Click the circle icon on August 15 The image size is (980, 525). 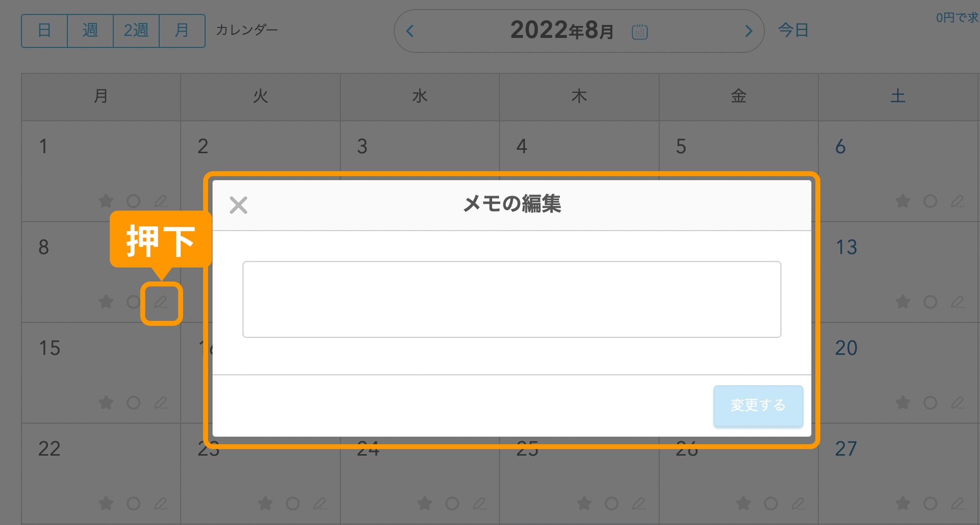point(134,403)
